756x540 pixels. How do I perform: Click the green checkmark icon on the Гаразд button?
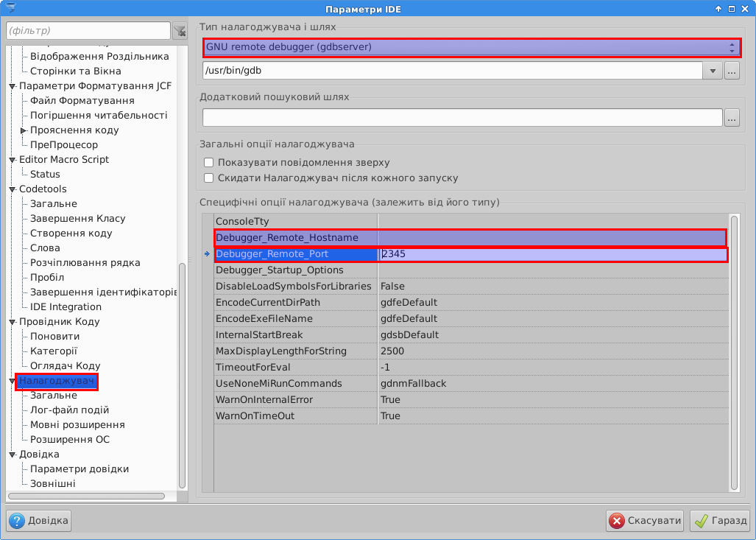701,521
